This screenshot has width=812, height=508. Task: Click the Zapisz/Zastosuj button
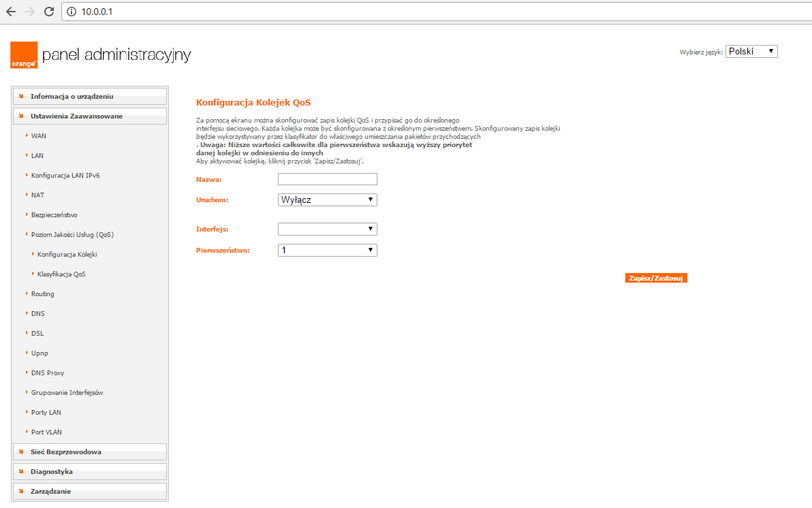click(656, 278)
